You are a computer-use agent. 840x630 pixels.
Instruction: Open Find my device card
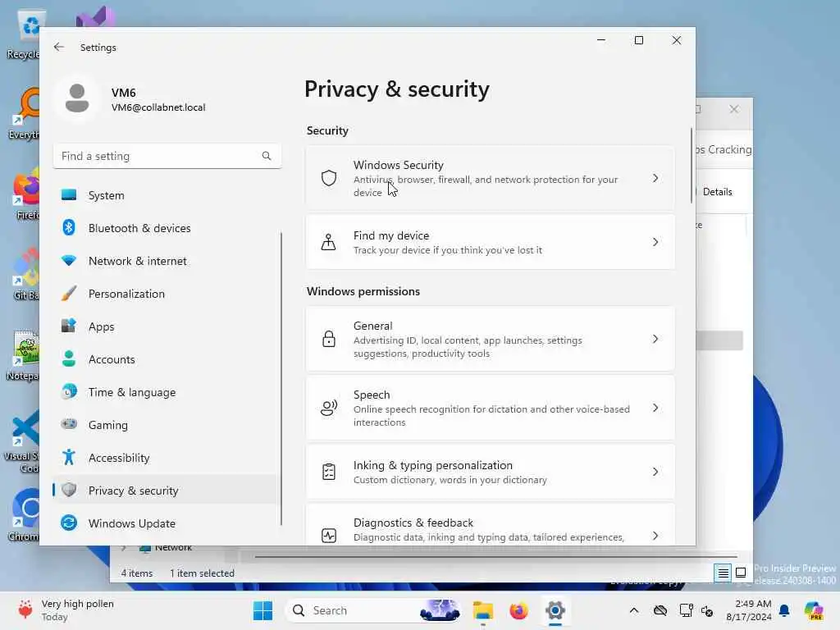click(491, 242)
